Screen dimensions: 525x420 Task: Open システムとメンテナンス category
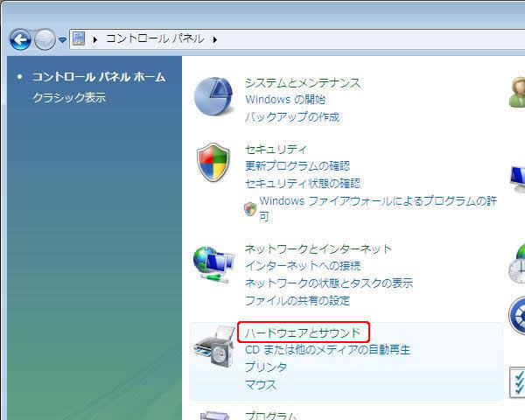click(303, 83)
